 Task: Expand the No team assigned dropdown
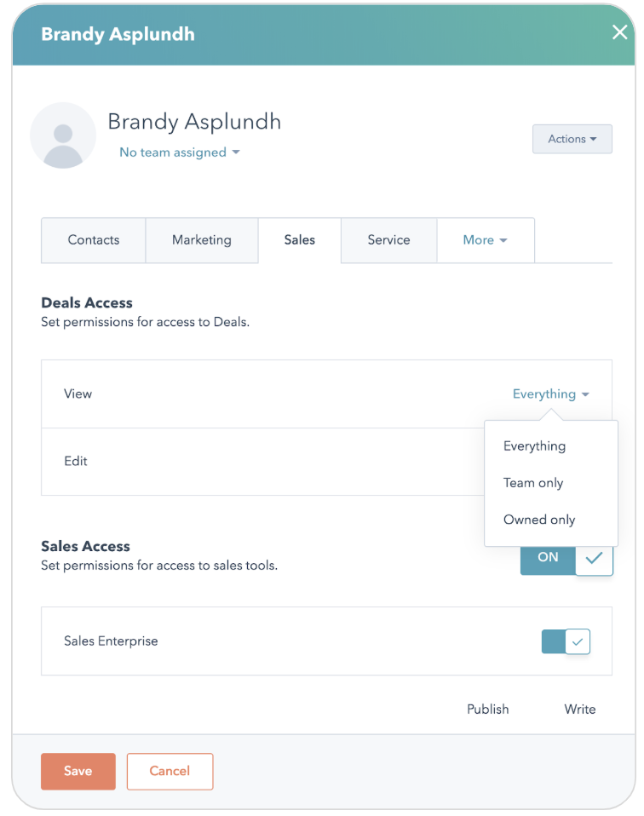[180, 152]
